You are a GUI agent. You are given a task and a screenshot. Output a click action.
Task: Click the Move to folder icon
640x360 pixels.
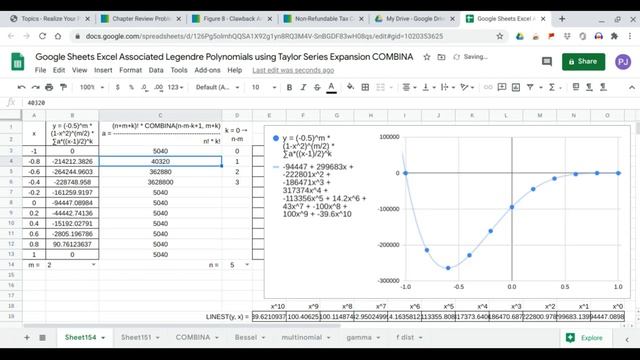[441, 57]
